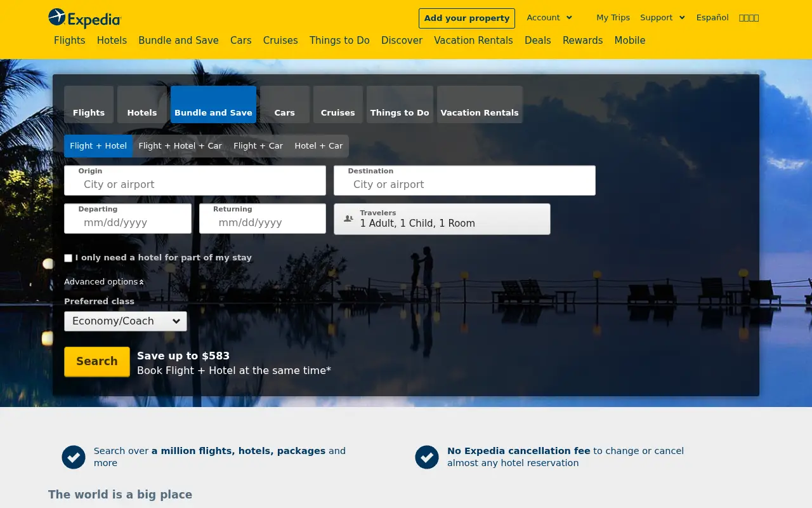Open the Account dropdown menu

tap(549, 18)
